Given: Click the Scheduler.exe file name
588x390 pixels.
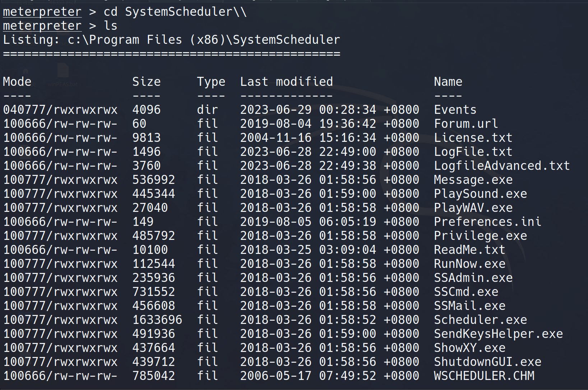Looking at the screenshot, I should [x=480, y=320].
